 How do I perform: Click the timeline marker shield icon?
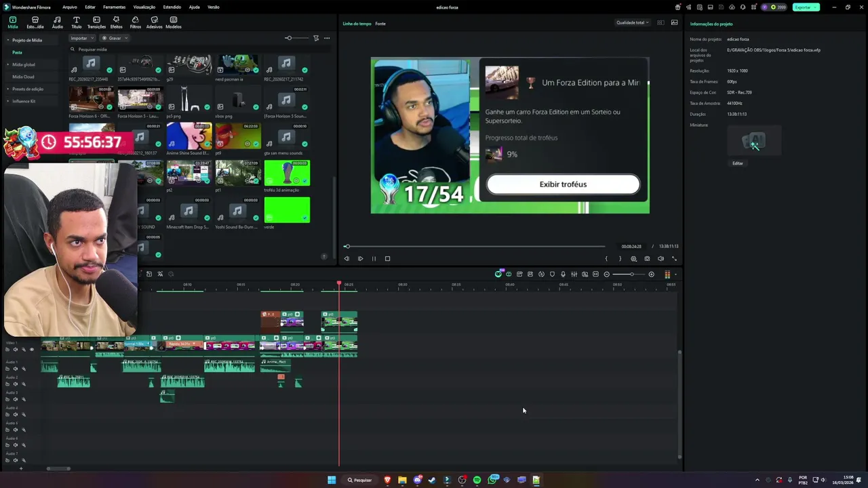pyautogui.click(x=552, y=274)
